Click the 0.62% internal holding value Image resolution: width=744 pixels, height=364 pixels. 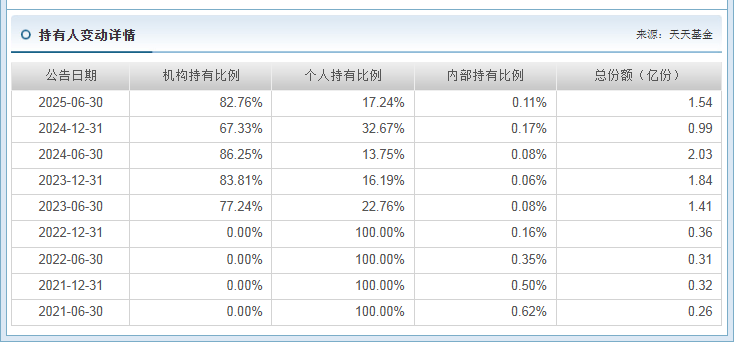click(x=529, y=312)
